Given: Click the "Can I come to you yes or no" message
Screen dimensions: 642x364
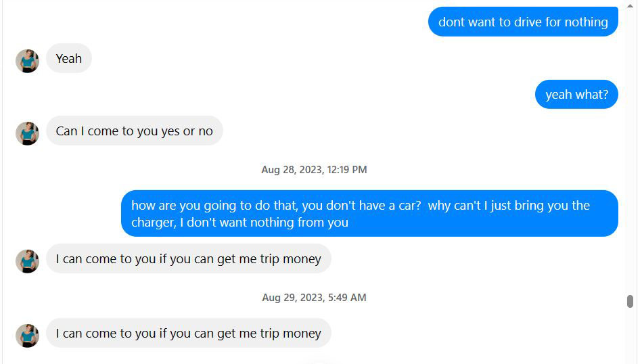Looking at the screenshot, I should (134, 131).
